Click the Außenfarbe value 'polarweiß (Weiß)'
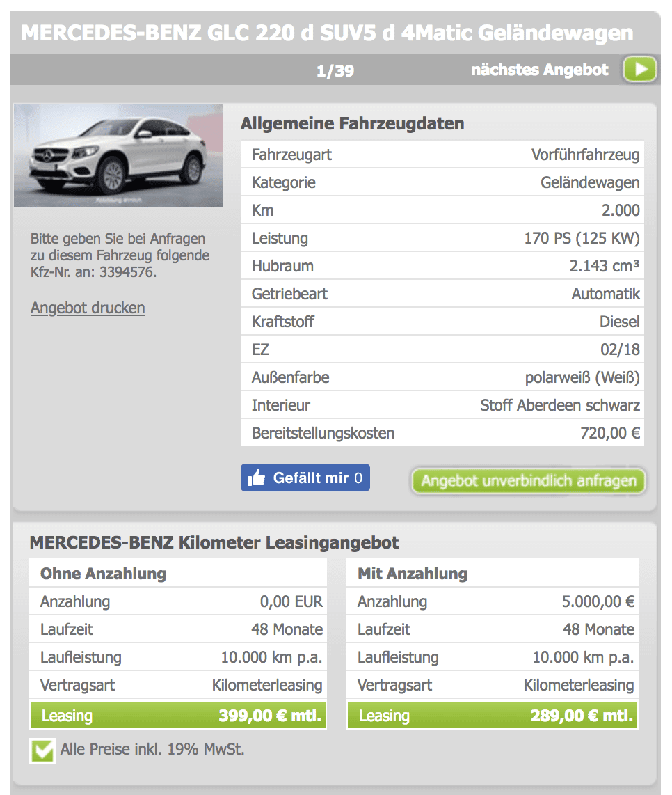 [x=582, y=378]
